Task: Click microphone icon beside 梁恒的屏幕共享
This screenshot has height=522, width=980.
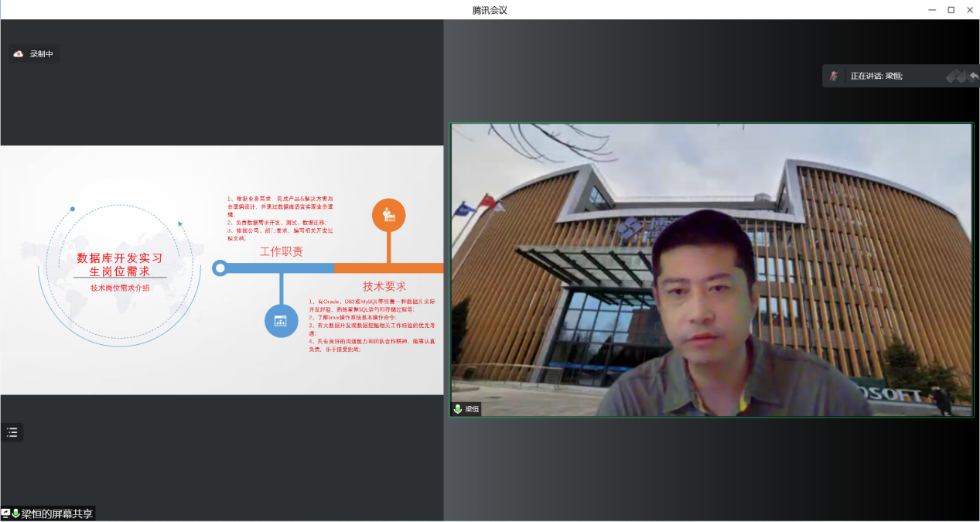Action: [x=15, y=513]
